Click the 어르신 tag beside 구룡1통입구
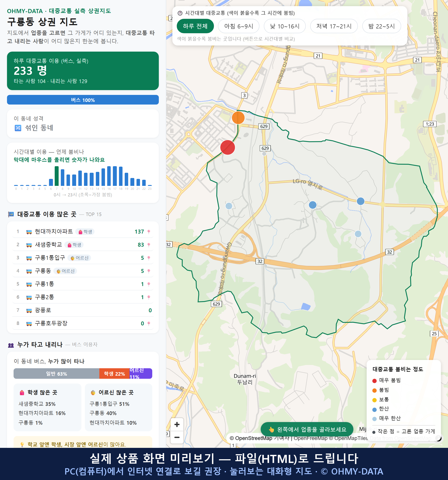 pyautogui.click(x=79, y=258)
